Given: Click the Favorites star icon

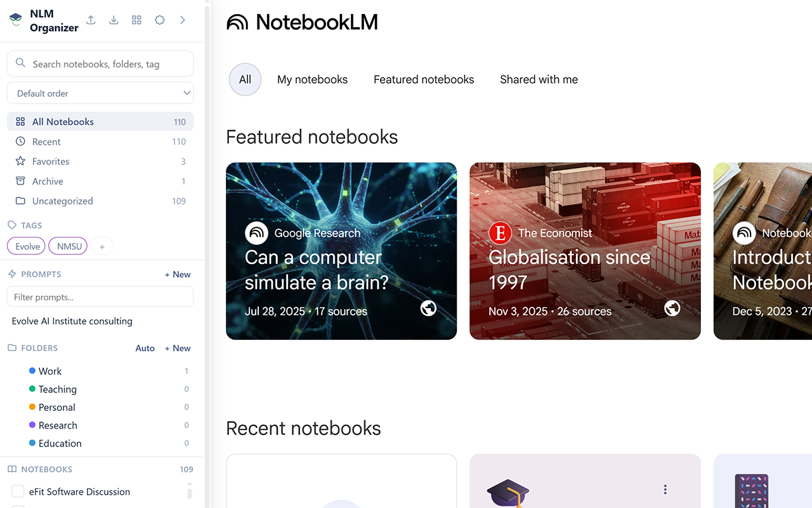Looking at the screenshot, I should click(x=20, y=161).
